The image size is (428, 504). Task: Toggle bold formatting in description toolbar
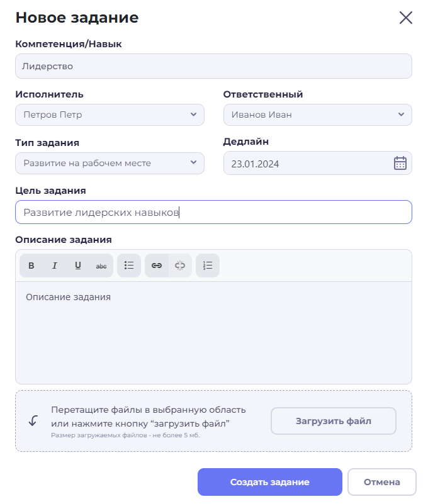pyautogui.click(x=31, y=266)
